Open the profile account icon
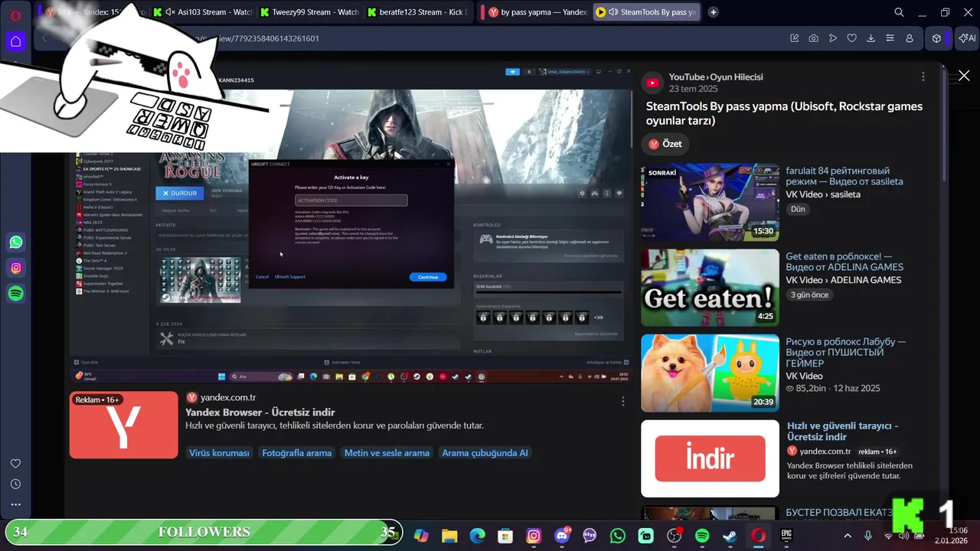The width and height of the screenshot is (980, 551). point(910,38)
